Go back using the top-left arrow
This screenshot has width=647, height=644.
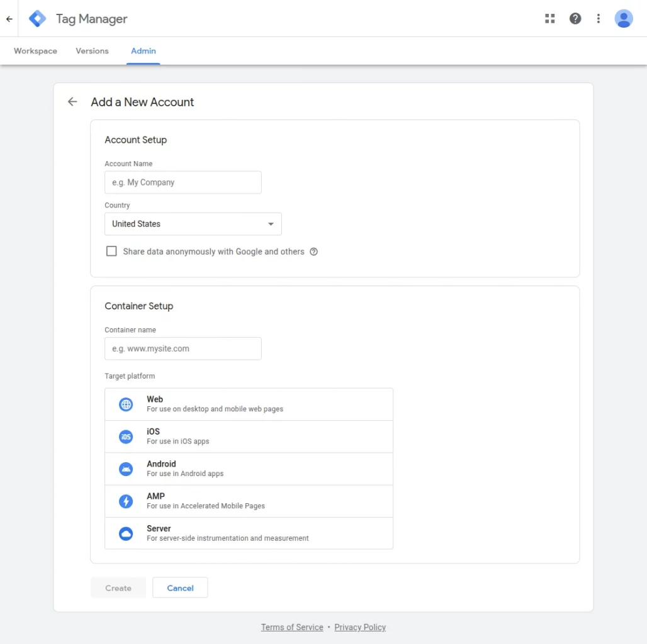9,19
